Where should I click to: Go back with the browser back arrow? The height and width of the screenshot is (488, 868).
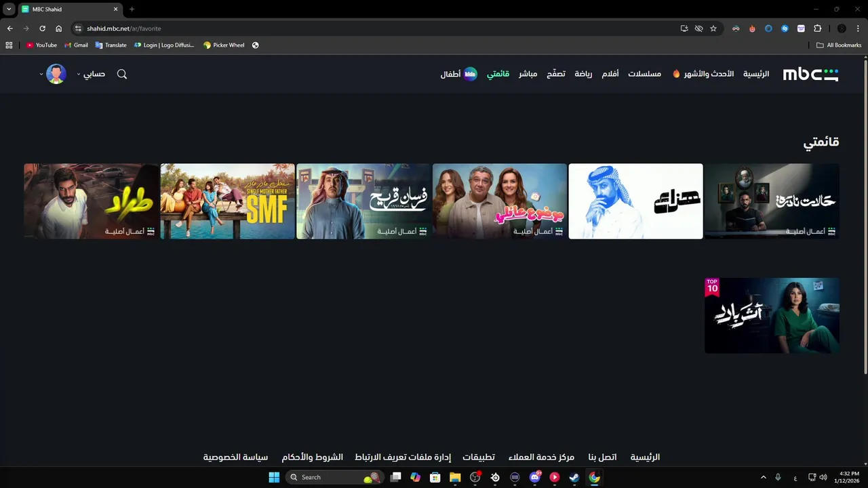(x=9, y=28)
